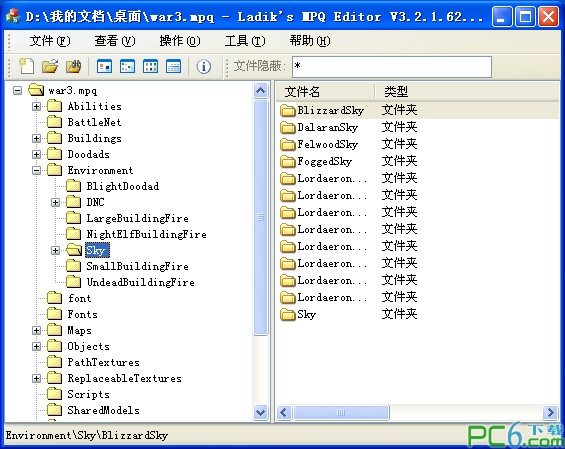This screenshot has width=565, height=449.
Task: Select lowercase font folder in tree
Action: click(x=80, y=298)
